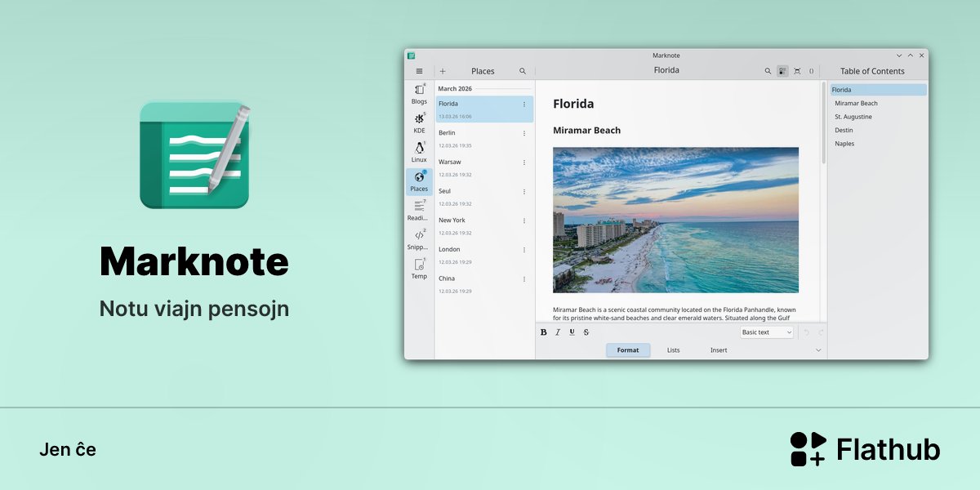The image size is (980, 490).
Task: Switch to the Insert tab
Action: click(x=719, y=350)
